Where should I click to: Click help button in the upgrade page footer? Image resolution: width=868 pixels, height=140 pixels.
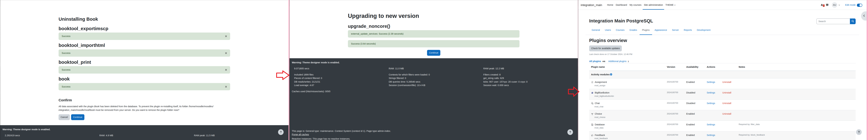pyautogui.click(x=570, y=132)
